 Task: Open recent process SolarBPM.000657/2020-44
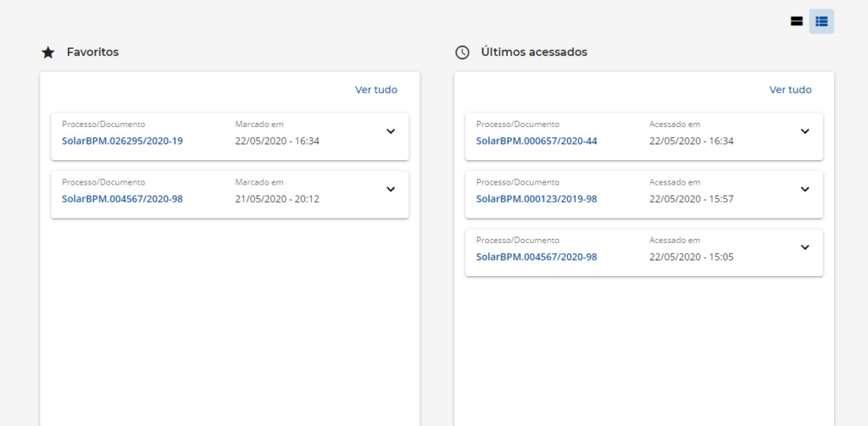click(x=537, y=141)
